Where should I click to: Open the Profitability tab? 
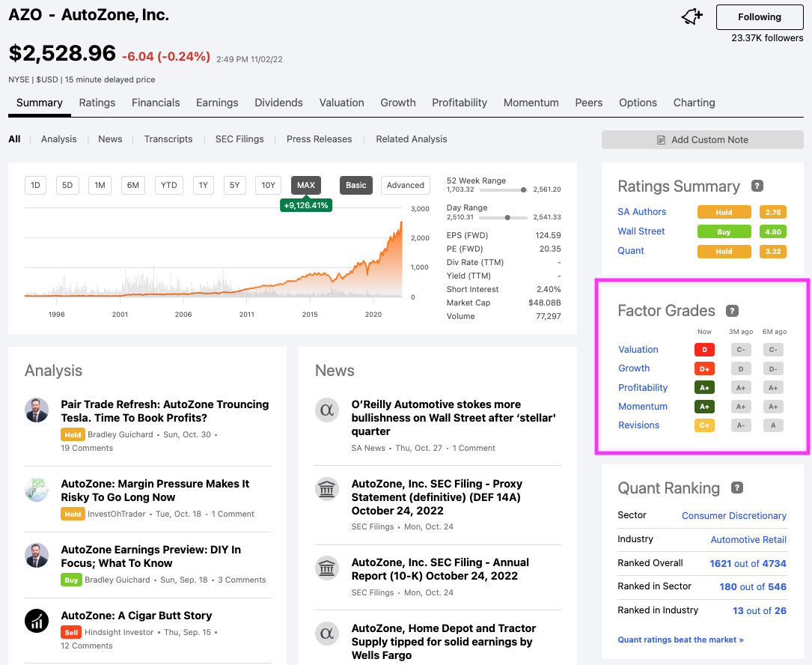[460, 103]
